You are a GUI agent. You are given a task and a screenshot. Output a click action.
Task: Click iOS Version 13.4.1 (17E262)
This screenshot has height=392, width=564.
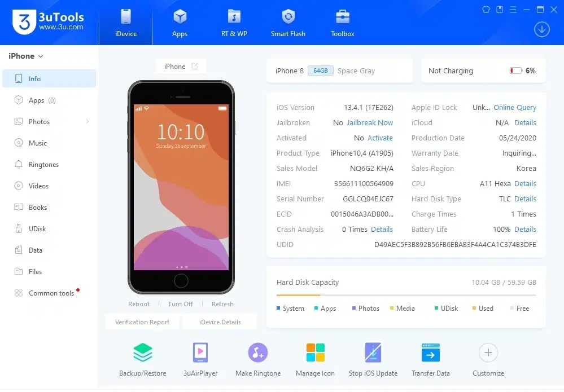coord(369,107)
